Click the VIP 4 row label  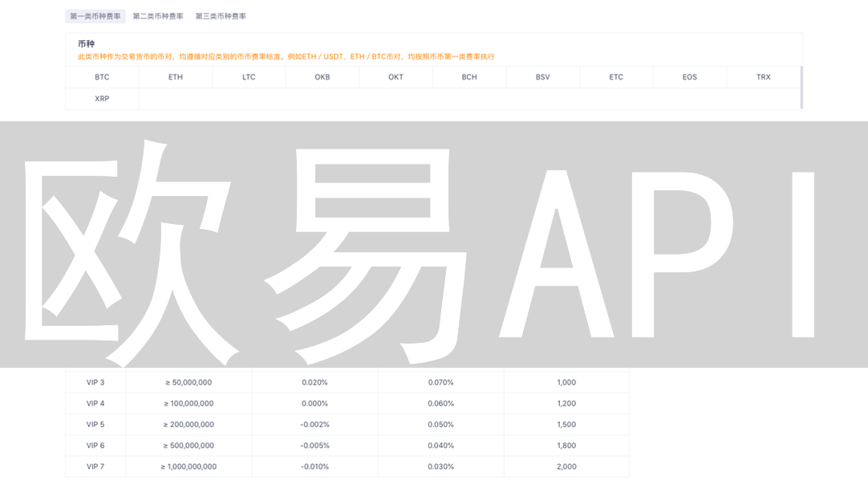tap(95, 403)
